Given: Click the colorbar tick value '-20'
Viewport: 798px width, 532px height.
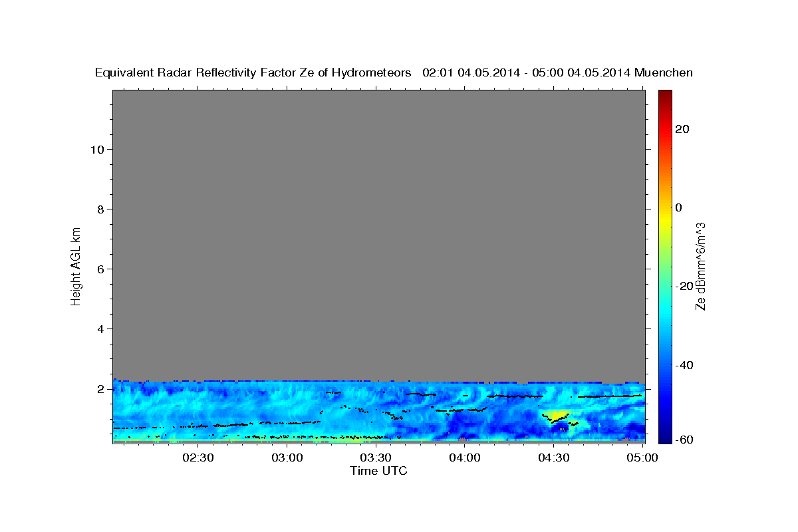Looking at the screenshot, I should pos(684,286).
